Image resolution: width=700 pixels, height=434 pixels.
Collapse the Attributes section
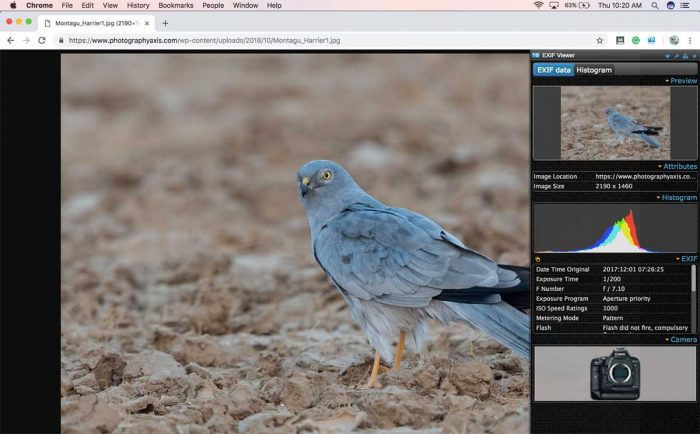[x=679, y=166]
